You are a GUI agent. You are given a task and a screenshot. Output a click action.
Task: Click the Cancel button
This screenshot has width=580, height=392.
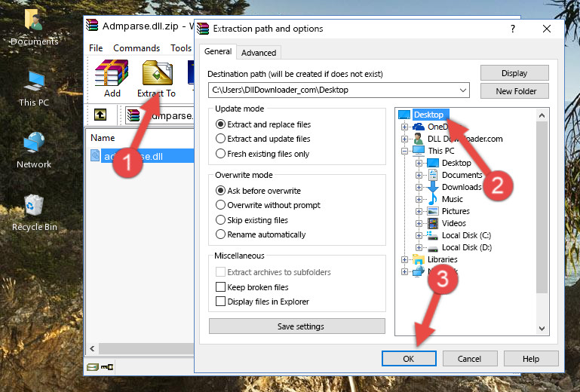point(469,358)
